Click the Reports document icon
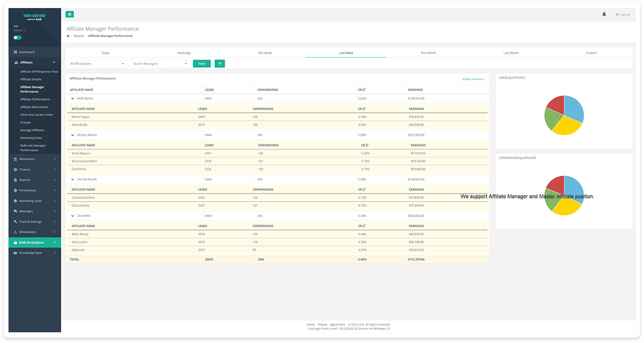Viewport: 644px width, 343px height. [x=16, y=180]
